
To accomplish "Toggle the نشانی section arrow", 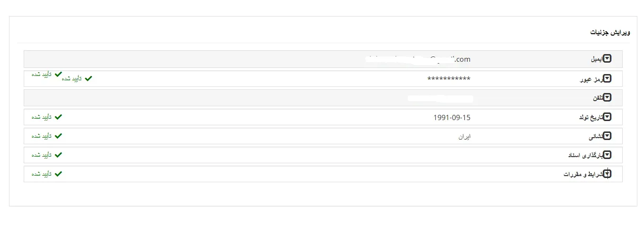I will [607, 136].
